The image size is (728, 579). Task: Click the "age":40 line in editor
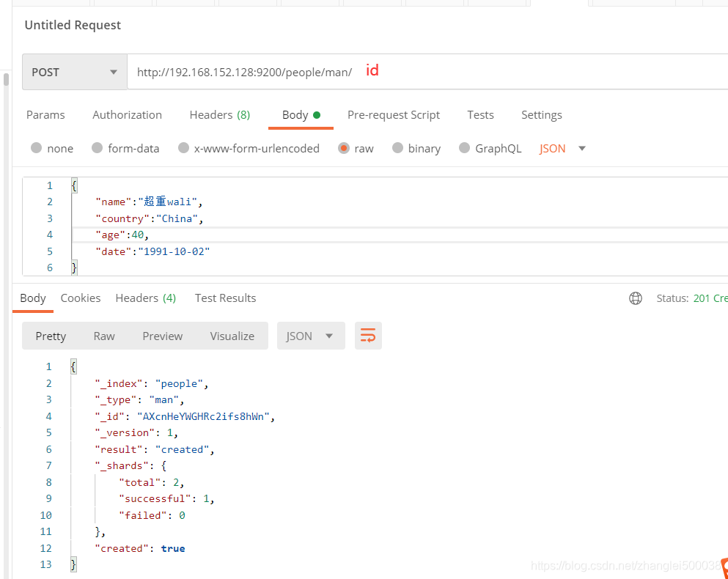pyautogui.click(x=122, y=235)
